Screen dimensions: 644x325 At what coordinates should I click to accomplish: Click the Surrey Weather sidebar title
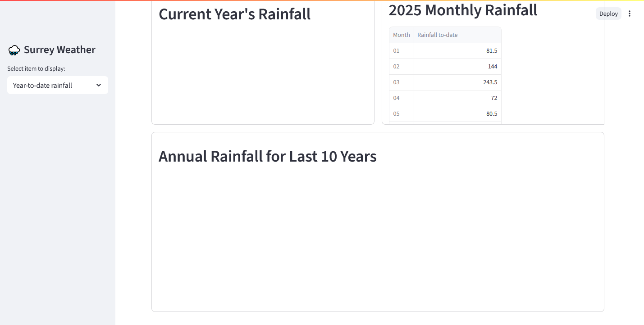click(59, 50)
